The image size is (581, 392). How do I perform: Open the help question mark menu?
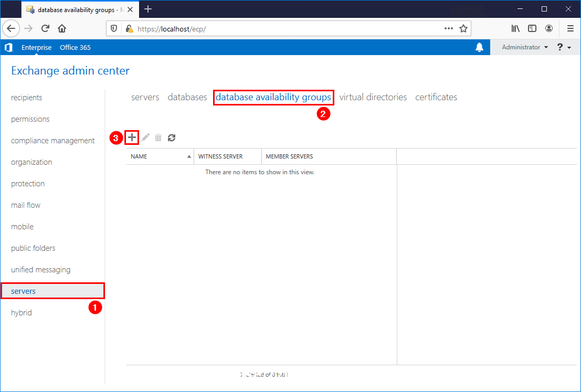(564, 47)
